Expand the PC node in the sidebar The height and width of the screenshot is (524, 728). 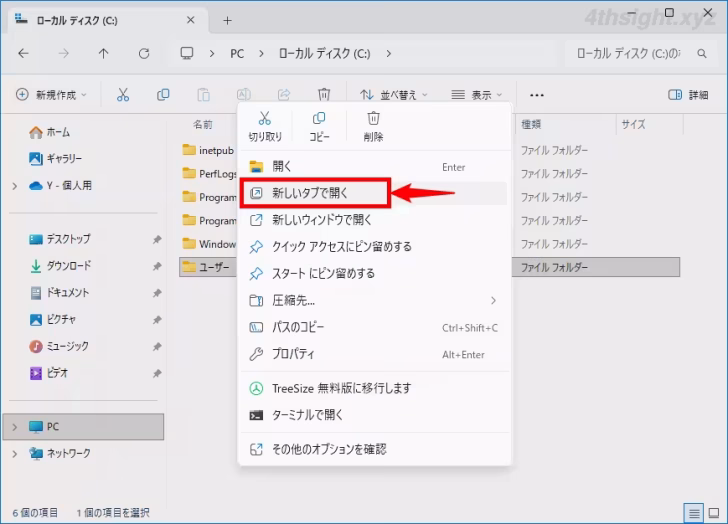[x=15, y=427]
